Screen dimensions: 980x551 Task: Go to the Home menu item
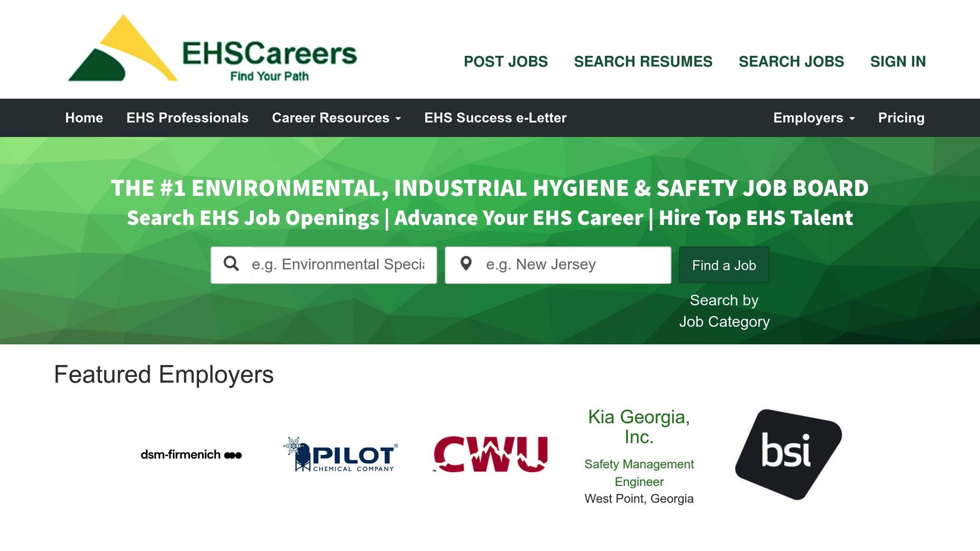[84, 118]
